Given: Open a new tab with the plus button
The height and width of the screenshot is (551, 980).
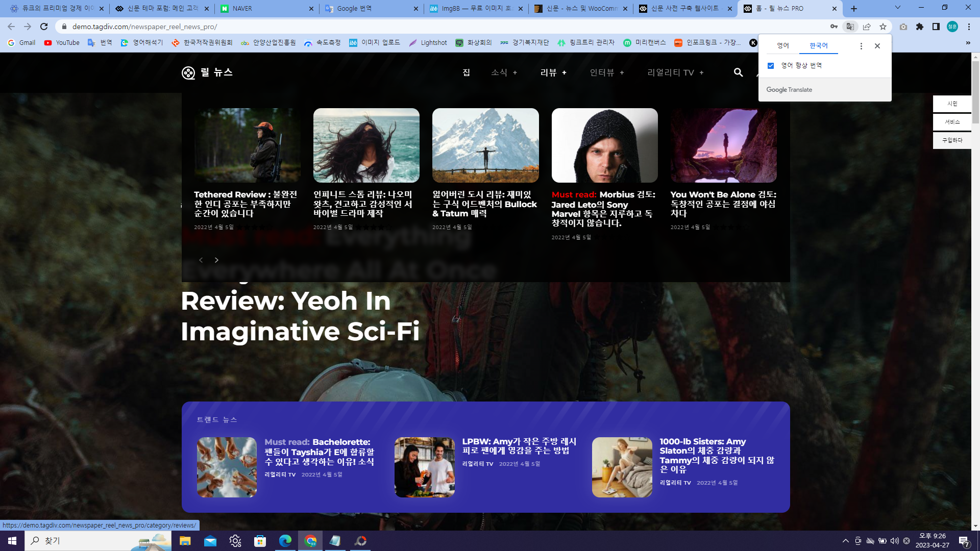Looking at the screenshot, I should 854,9.
